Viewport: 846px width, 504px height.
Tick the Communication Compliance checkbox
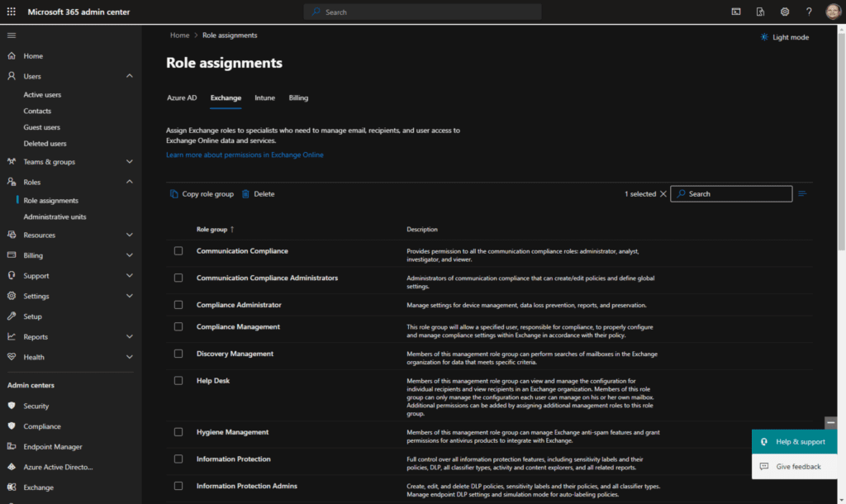[x=178, y=251]
